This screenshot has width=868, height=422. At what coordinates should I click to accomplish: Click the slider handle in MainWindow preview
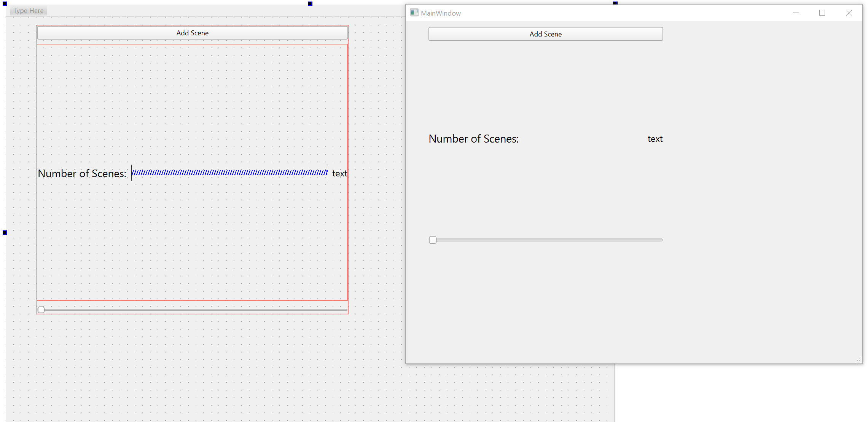[x=433, y=240]
